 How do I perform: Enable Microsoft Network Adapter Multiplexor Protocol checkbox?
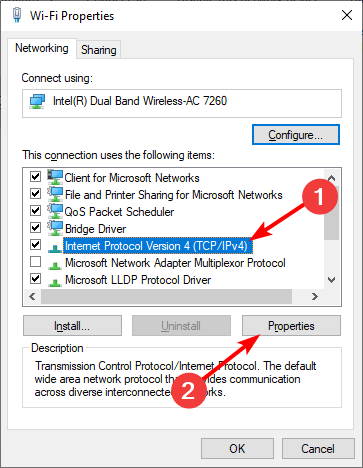click(35, 262)
